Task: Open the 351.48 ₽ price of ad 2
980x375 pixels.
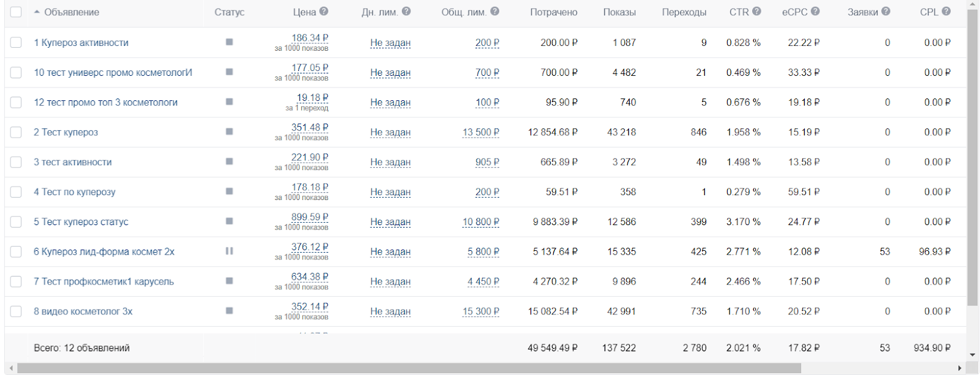Action: 309,127
